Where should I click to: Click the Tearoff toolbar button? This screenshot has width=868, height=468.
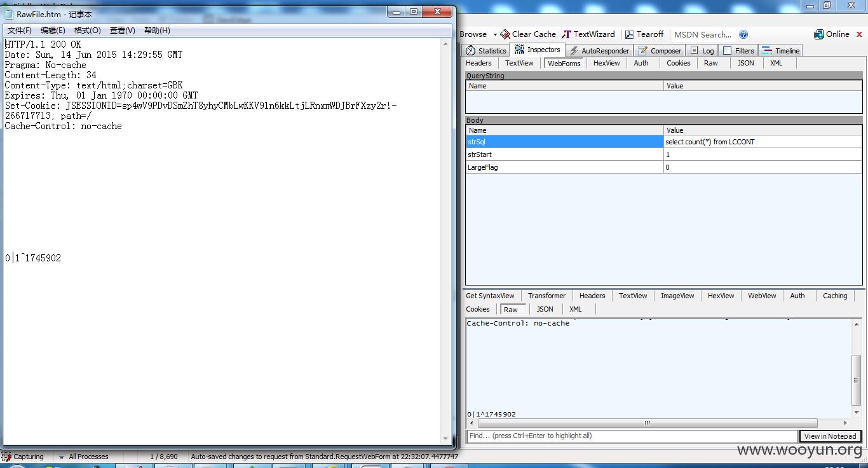click(644, 34)
